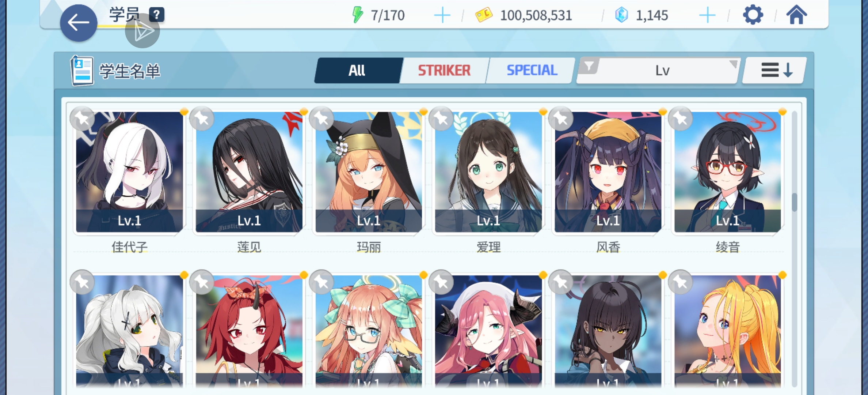Toggle the sort order direction button
This screenshot has width=868, height=395.
coord(774,70)
